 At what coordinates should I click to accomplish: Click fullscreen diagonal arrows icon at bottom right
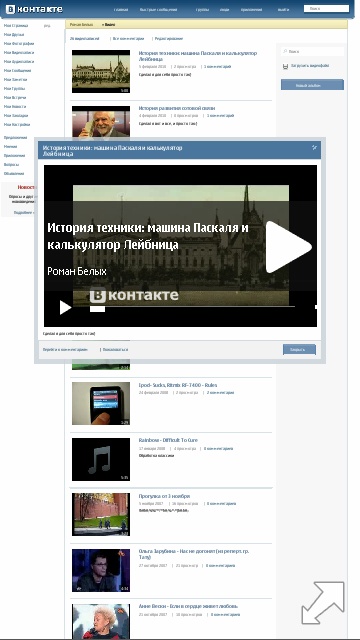[x=323, y=603]
